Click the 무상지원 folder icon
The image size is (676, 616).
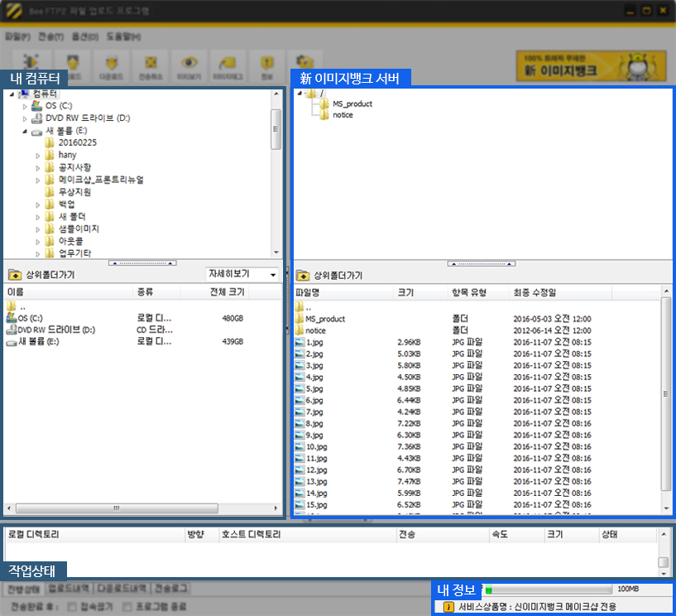click(50, 191)
